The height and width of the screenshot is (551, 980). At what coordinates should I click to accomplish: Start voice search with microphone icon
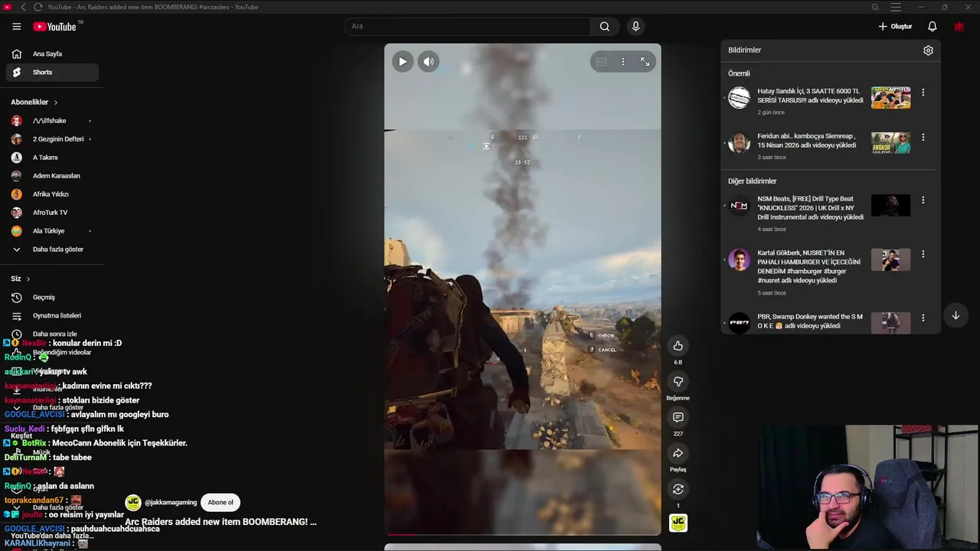635,26
